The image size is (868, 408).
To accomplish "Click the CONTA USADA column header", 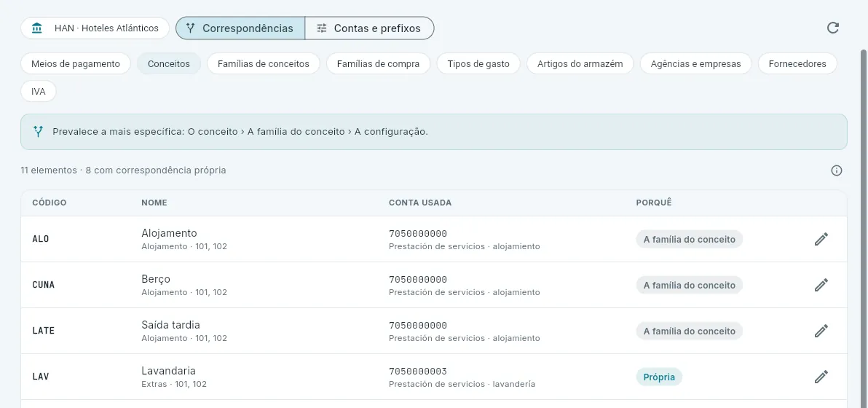I will click(420, 203).
